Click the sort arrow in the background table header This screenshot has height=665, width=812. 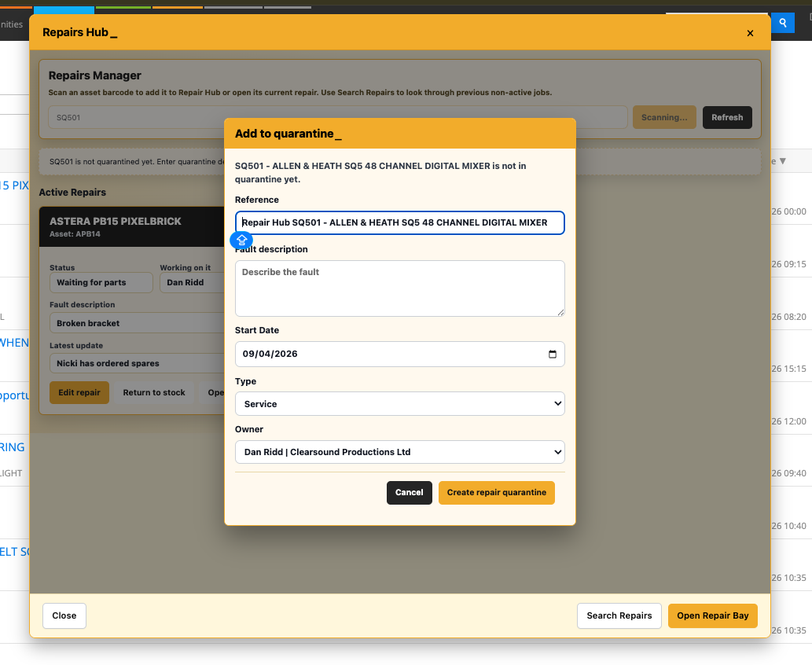coord(782,161)
